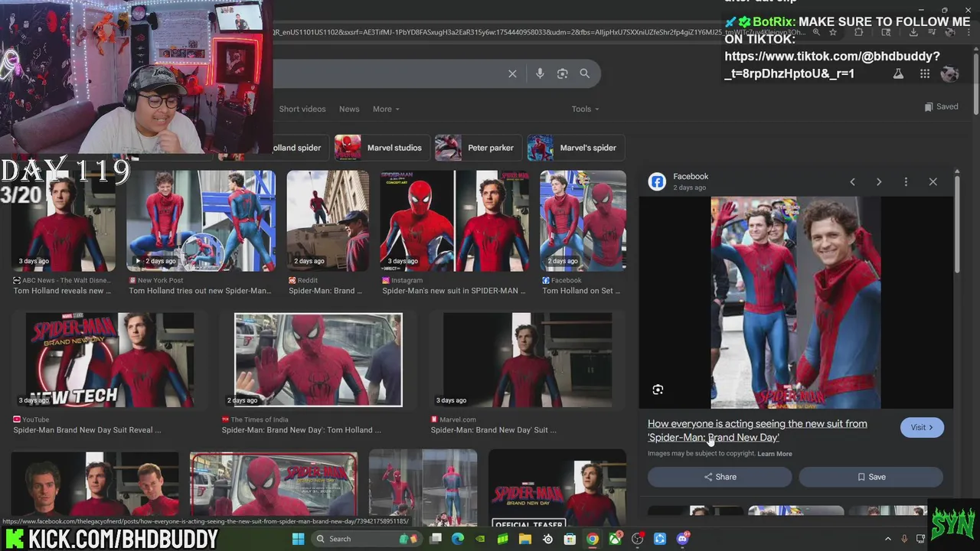
Task: Click the preview panel vertical scrollbar
Action: [x=957, y=226]
